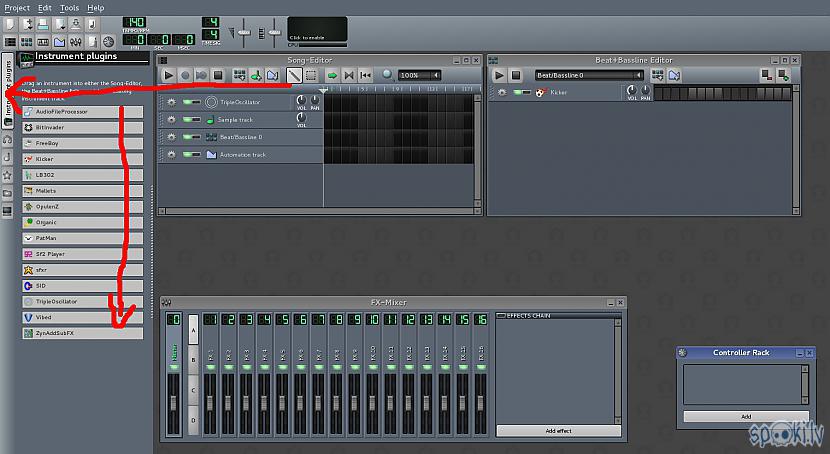This screenshot has width=830, height=454.
Task: Click the TripleOscillator VOL knob
Action: [301, 100]
